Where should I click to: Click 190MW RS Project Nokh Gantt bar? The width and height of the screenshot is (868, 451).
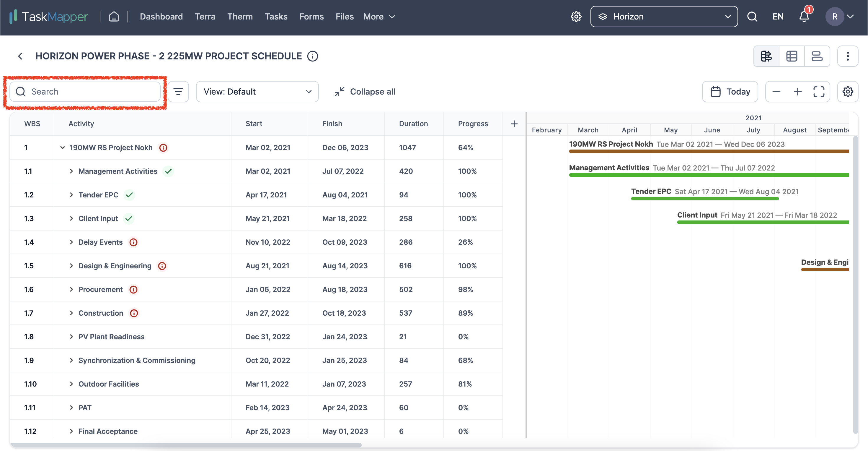point(709,151)
